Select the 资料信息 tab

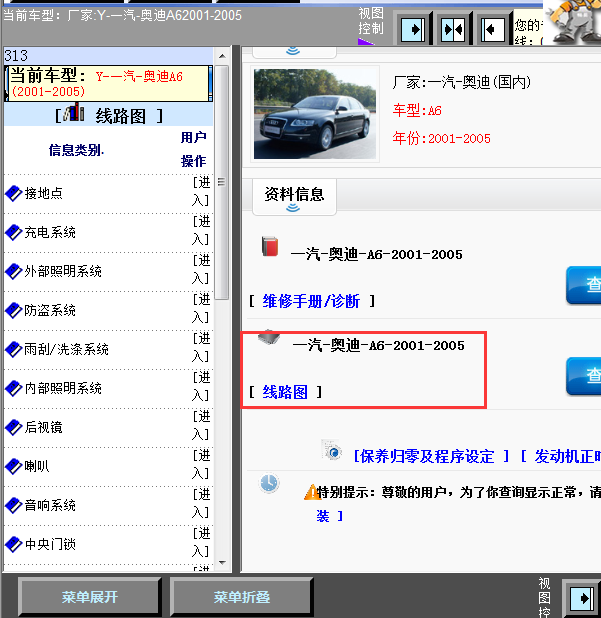coord(294,197)
